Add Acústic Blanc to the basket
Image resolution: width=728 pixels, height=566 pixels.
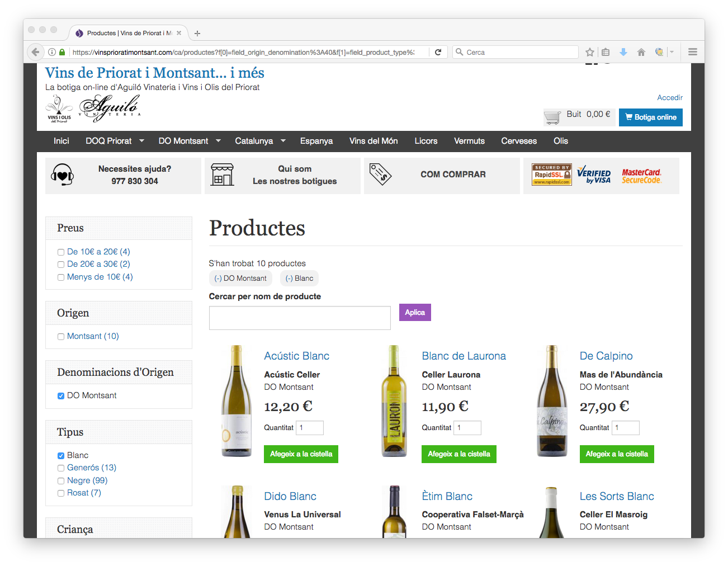point(301,454)
